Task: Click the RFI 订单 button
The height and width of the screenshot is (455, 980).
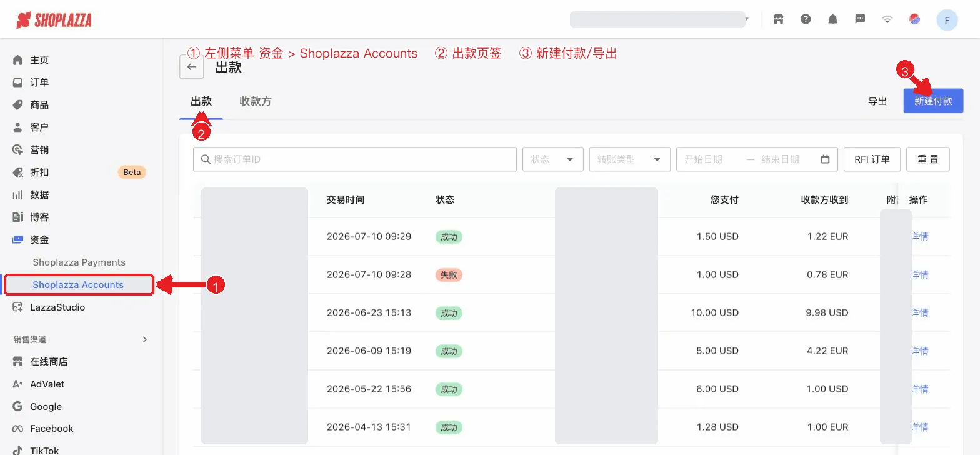Action: [872, 159]
